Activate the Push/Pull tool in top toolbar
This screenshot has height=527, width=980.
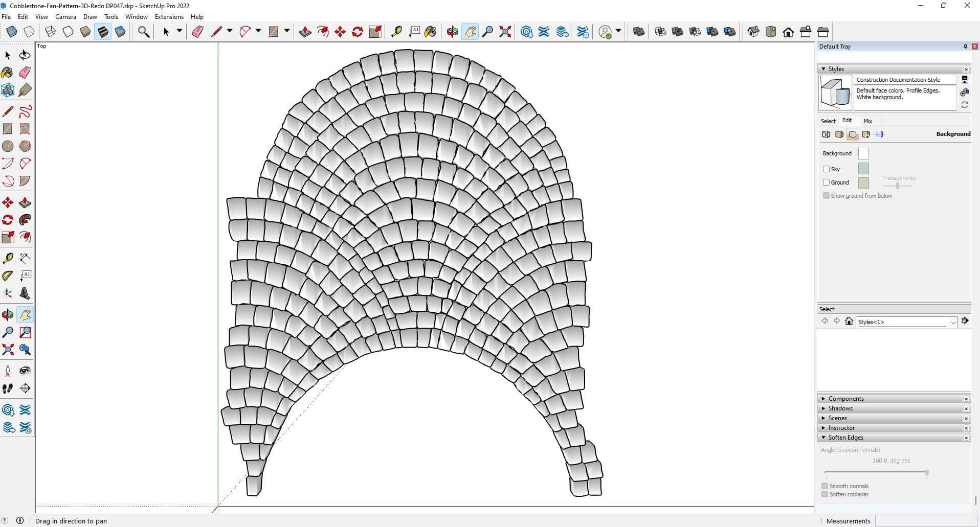pyautogui.click(x=305, y=32)
